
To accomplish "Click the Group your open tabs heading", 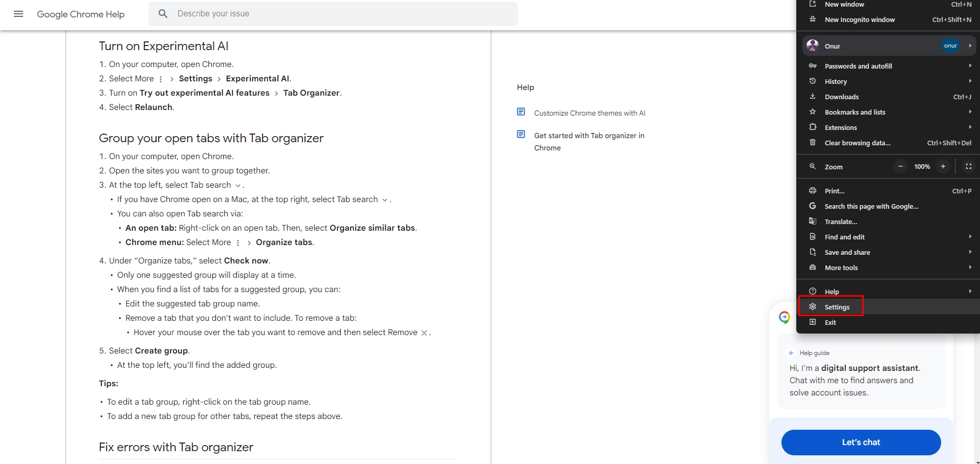I will [211, 138].
